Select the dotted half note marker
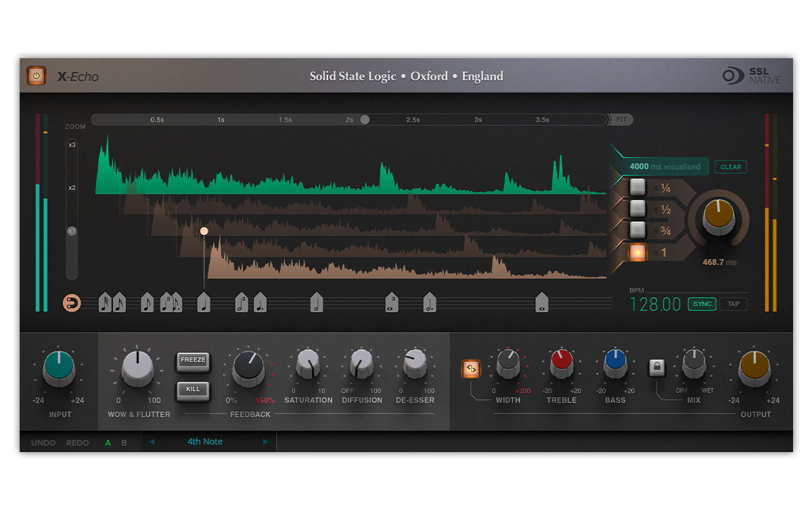 pyautogui.click(x=430, y=303)
